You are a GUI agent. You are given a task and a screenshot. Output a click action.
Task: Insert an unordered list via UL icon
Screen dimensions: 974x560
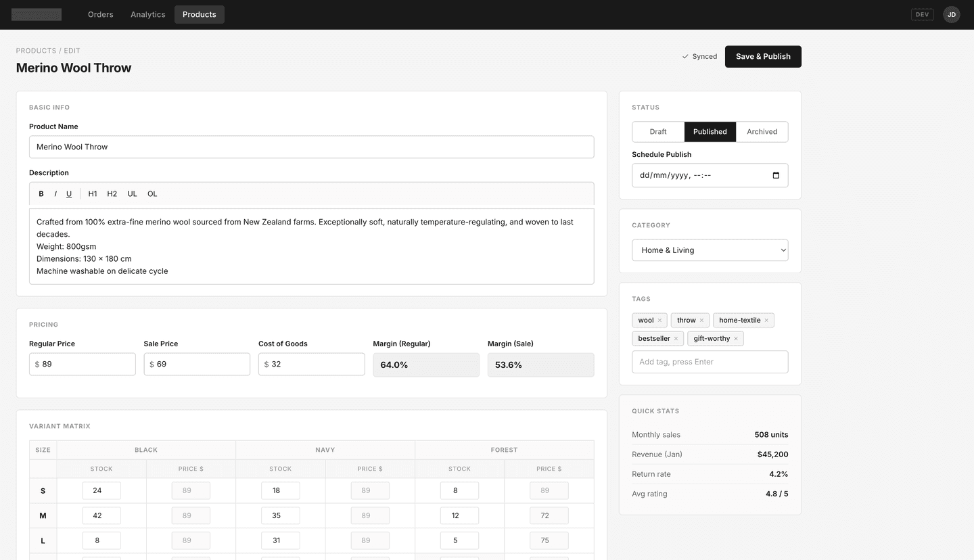pos(132,193)
